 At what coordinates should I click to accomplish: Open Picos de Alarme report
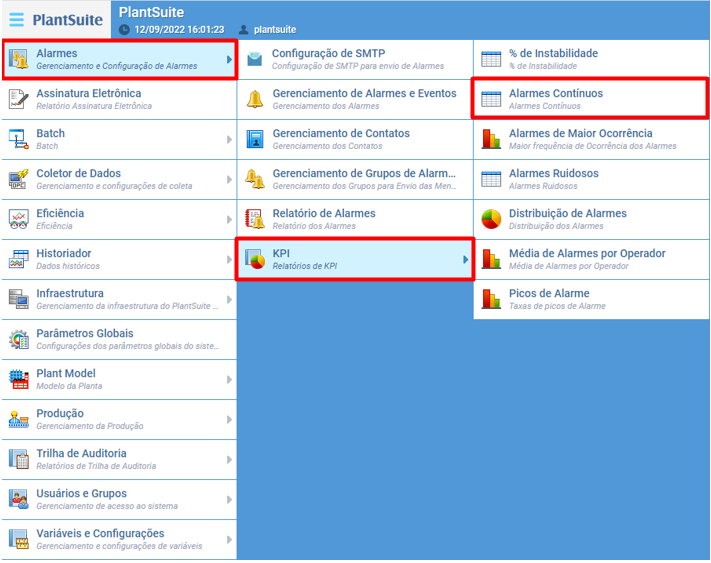pos(591,299)
